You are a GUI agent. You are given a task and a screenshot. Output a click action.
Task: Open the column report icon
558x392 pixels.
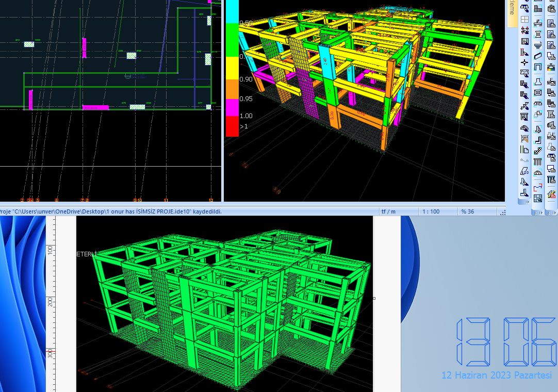click(551, 115)
